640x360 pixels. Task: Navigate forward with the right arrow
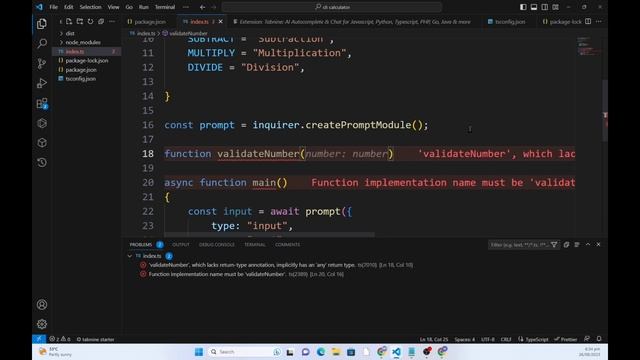(x=213, y=7)
